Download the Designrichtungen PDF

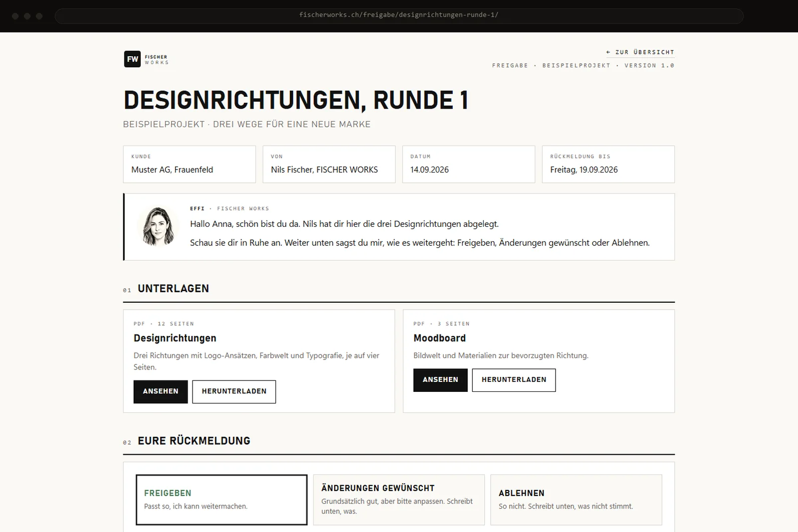click(234, 391)
